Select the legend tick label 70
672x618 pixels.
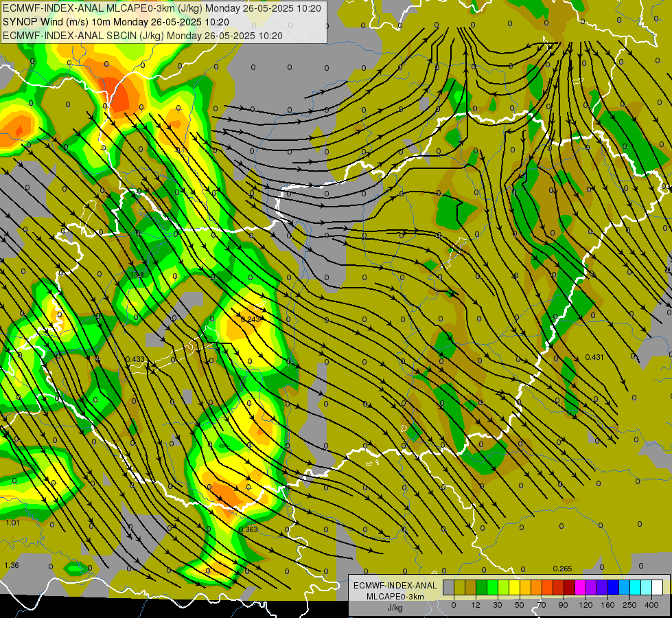542,605
